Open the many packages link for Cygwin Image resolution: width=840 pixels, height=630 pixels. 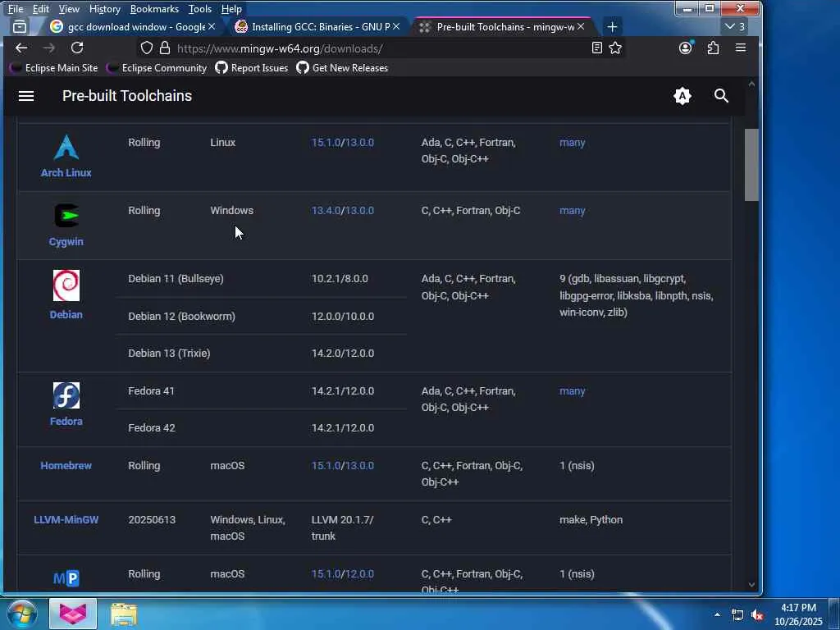pyautogui.click(x=572, y=211)
